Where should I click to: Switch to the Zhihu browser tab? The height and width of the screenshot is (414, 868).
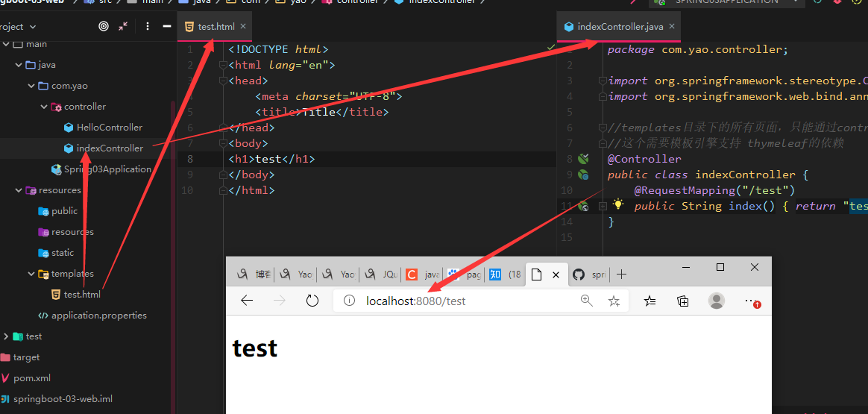click(505, 275)
